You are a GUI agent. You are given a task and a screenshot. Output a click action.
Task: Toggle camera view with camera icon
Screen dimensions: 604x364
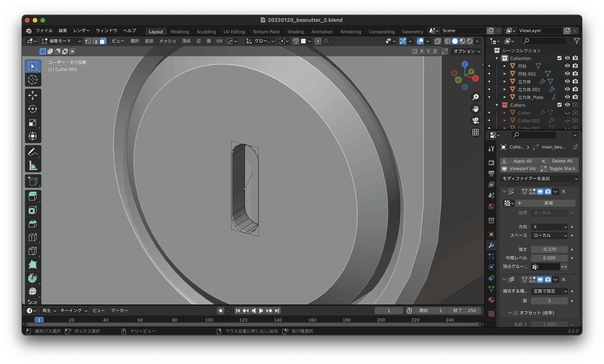coord(475,120)
